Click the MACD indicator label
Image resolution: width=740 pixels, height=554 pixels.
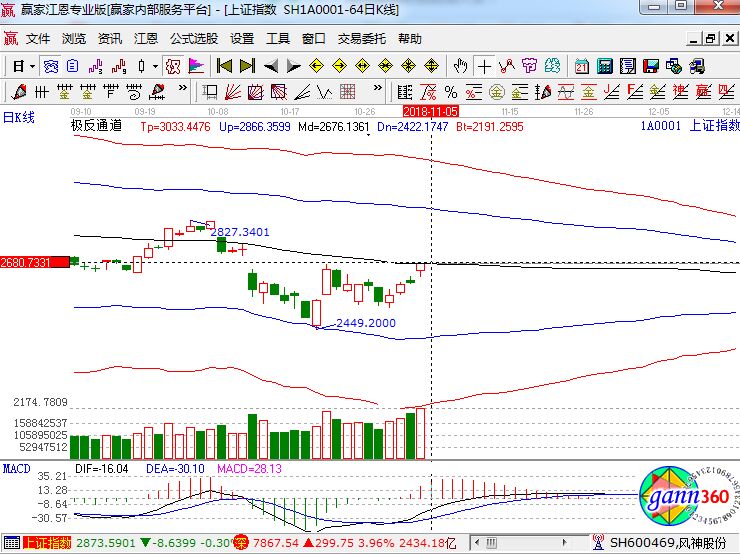(x=16, y=468)
